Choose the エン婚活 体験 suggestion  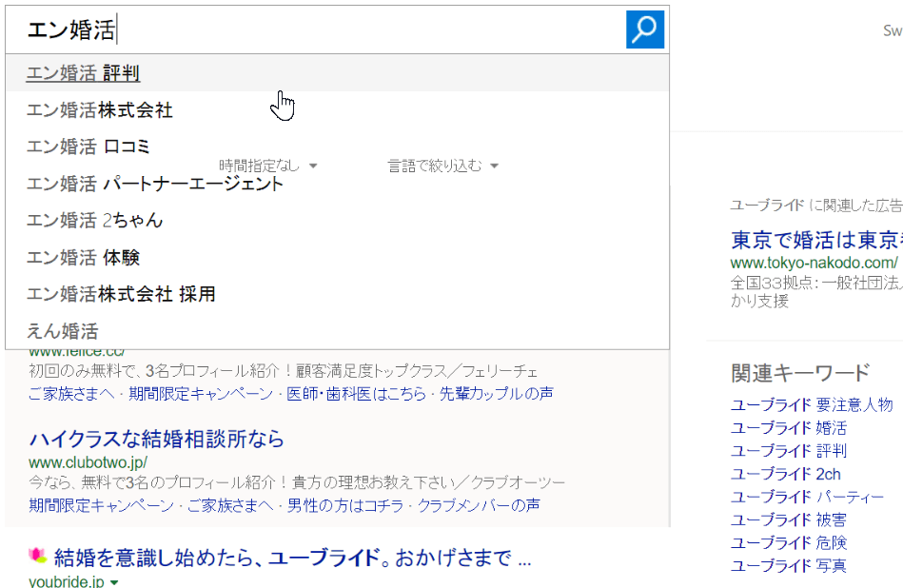click(84, 258)
